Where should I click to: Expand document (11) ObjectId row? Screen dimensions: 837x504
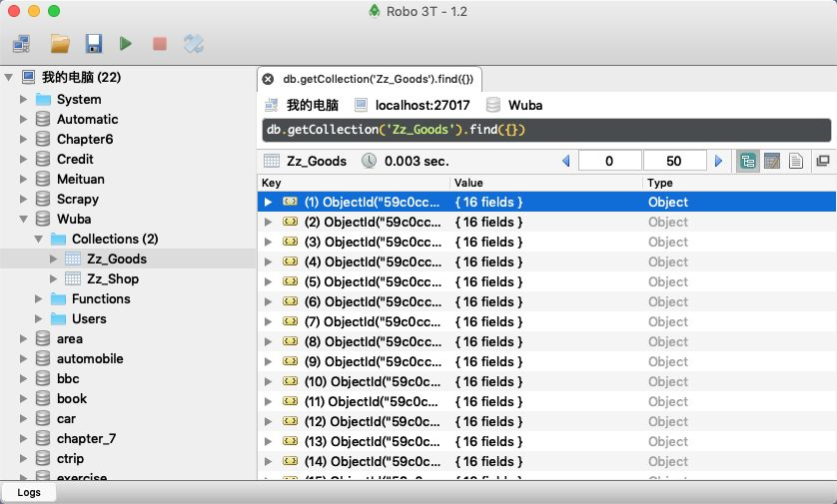268,402
